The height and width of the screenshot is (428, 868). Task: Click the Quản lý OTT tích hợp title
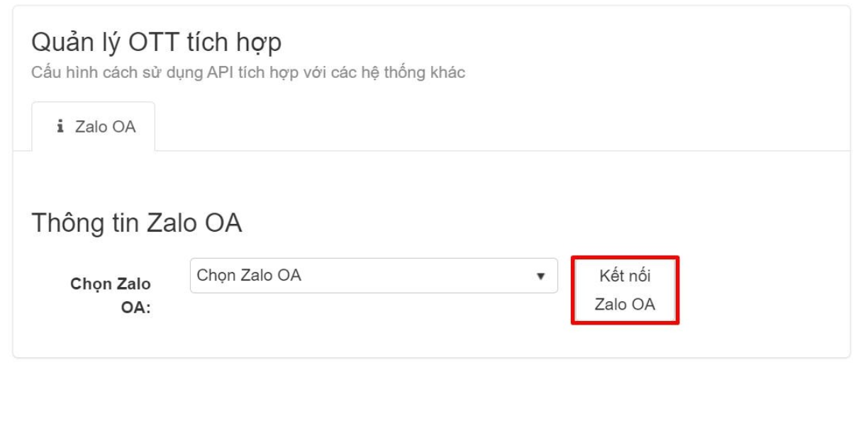[x=156, y=43]
